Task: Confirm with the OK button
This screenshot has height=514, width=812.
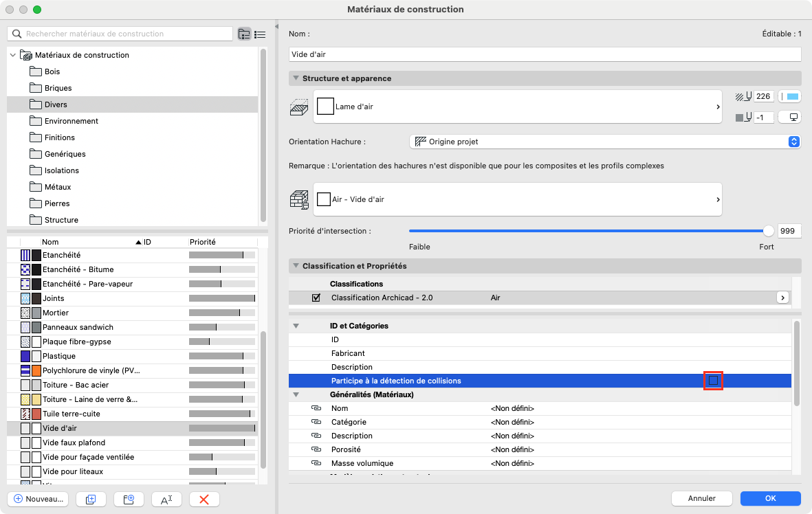Action: tap(771, 498)
